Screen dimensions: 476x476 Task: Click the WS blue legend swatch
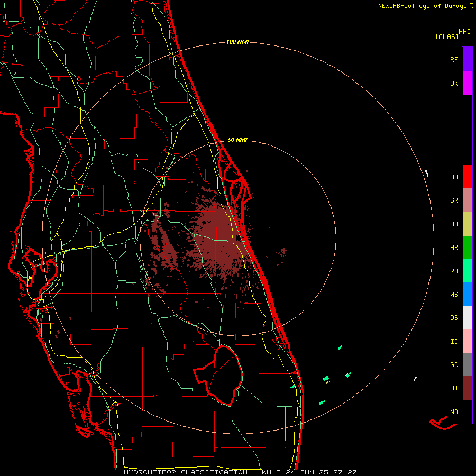[467, 294]
